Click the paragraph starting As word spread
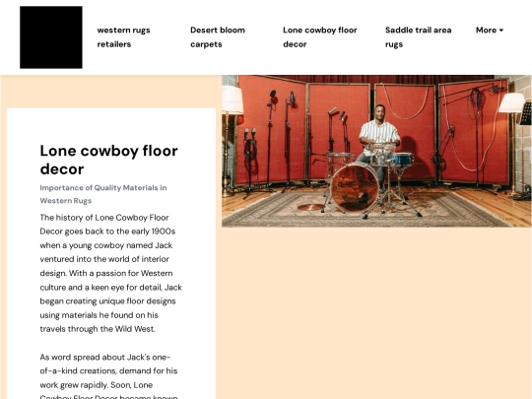The height and width of the screenshot is (399, 532). [108, 377]
